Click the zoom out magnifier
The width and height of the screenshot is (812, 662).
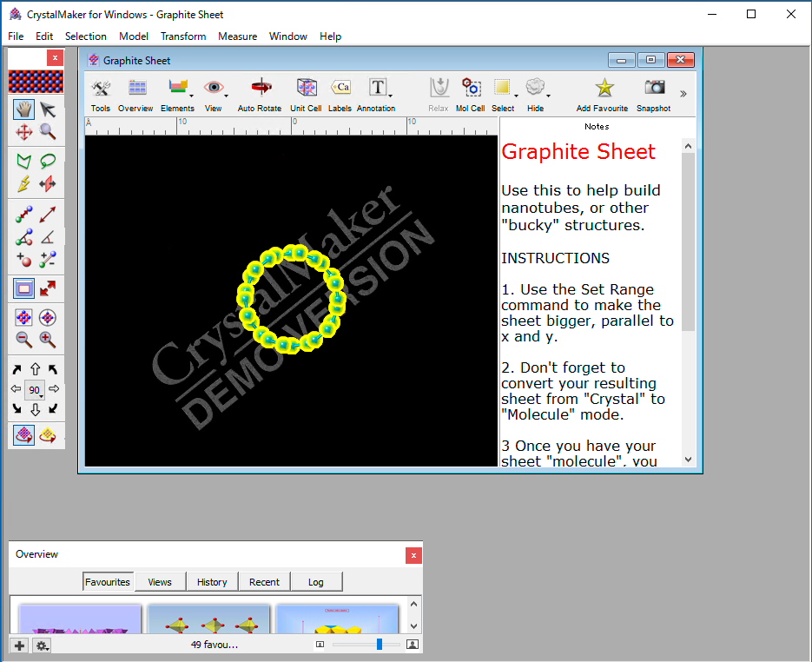[23, 340]
